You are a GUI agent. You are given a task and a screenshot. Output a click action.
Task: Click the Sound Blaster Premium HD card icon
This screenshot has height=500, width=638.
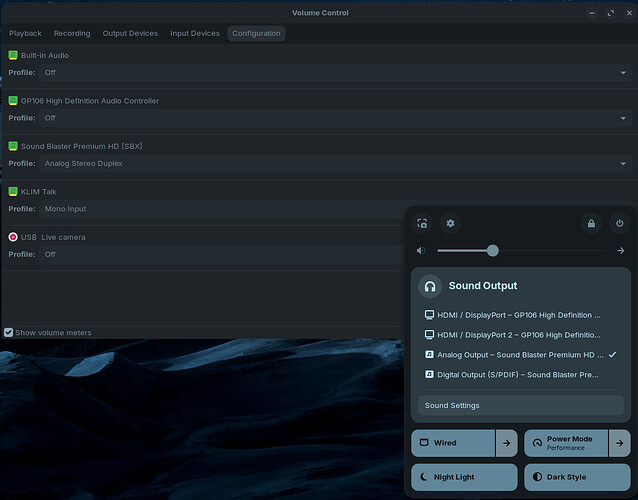(13, 146)
